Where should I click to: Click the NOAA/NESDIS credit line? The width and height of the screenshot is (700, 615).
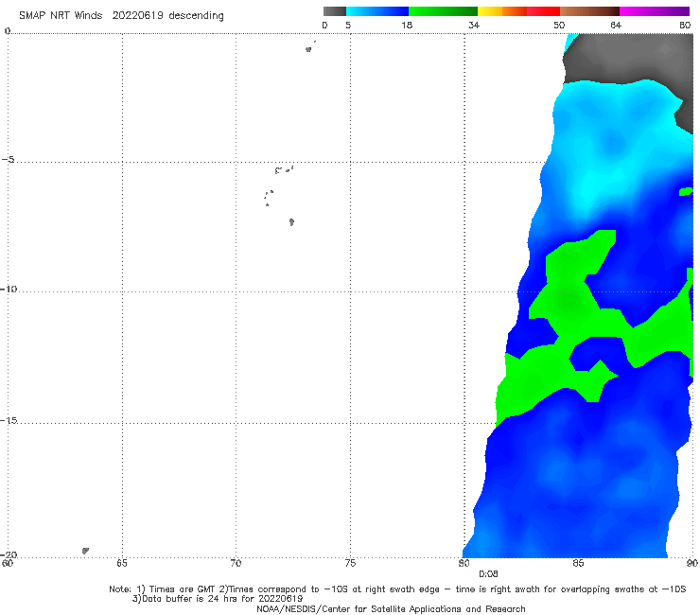click(391, 609)
